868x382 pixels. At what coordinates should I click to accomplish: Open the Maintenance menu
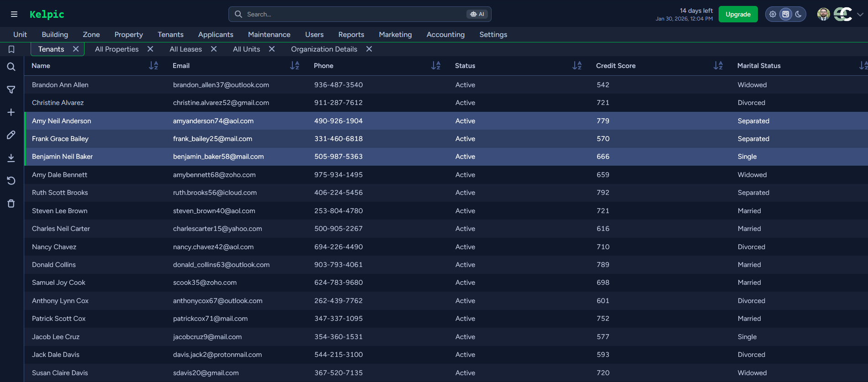[x=269, y=35]
